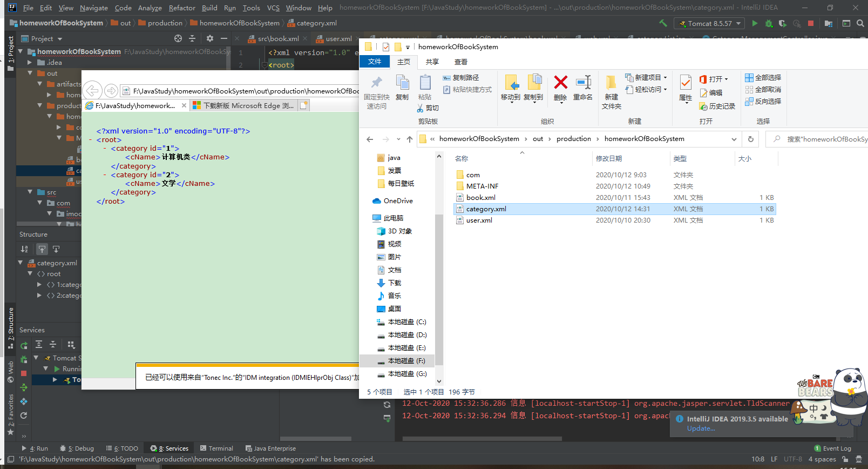This screenshot has width=868, height=469.
Task: Run Tomcat with the green Run arrow
Action: click(x=755, y=23)
